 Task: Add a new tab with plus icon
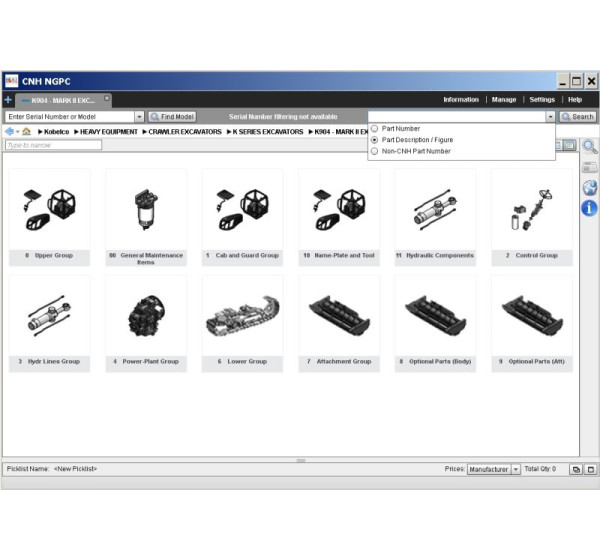[x=8, y=100]
